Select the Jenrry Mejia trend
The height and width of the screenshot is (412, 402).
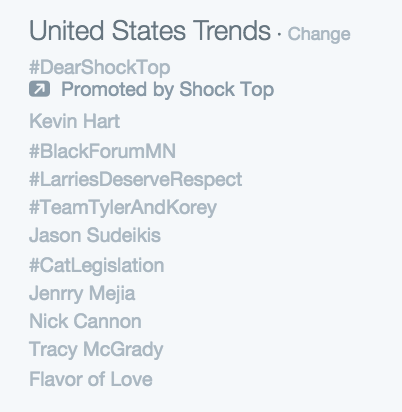coord(82,294)
